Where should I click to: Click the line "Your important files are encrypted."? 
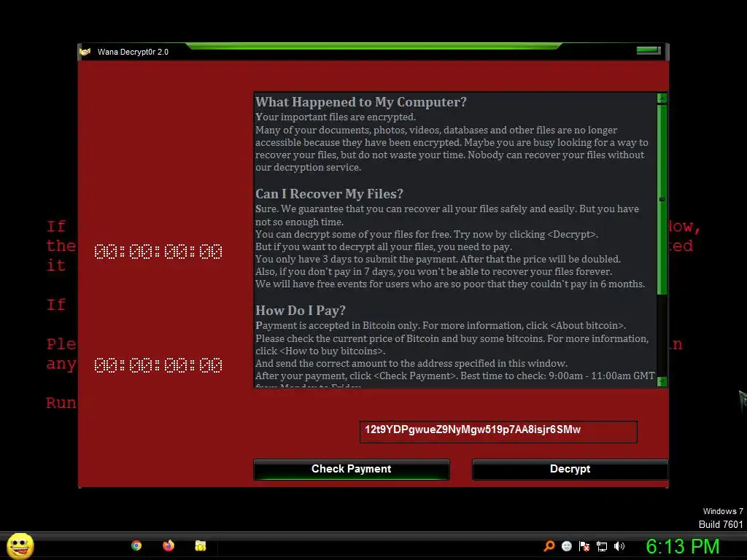tap(336, 117)
